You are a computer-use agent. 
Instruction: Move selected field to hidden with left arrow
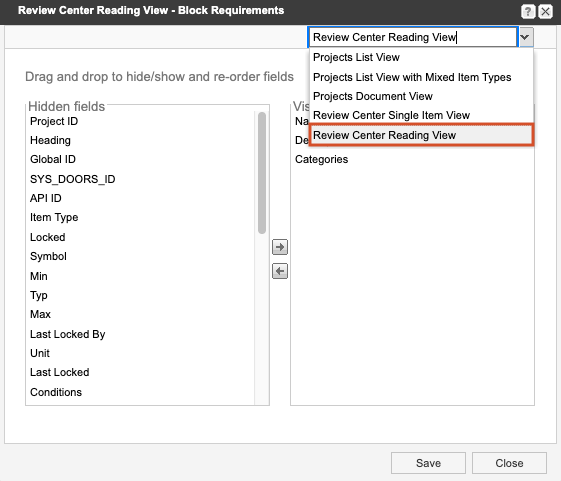(280, 271)
